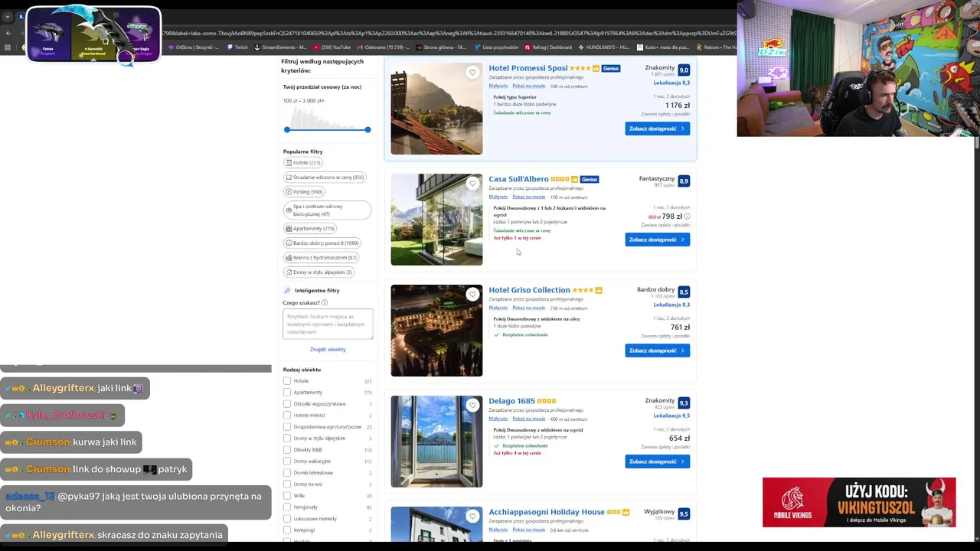
Task: Tick the Wille checkbox
Action: tap(287, 496)
